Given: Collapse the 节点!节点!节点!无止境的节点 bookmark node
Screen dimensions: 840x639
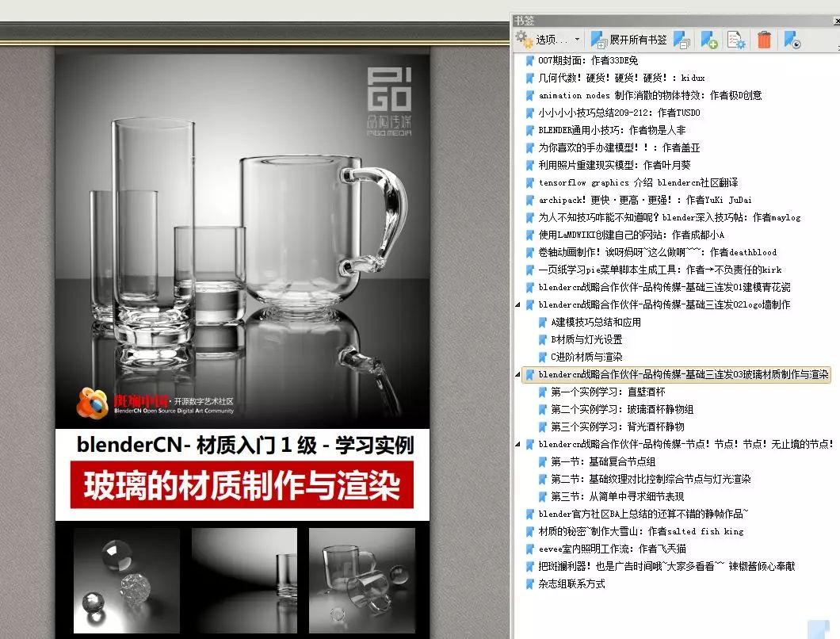Looking at the screenshot, I should (x=517, y=444).
